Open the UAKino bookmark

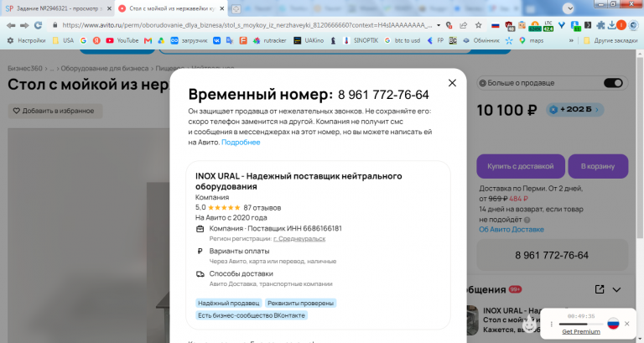309,40
